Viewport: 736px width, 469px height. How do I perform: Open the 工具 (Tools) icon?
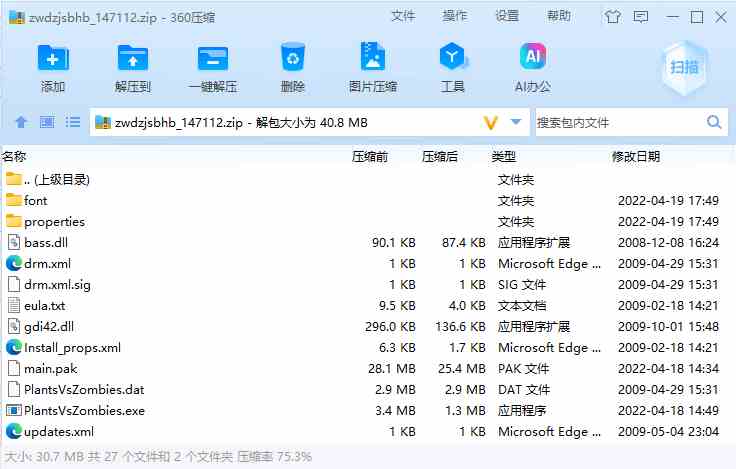[x=452, y=56]
